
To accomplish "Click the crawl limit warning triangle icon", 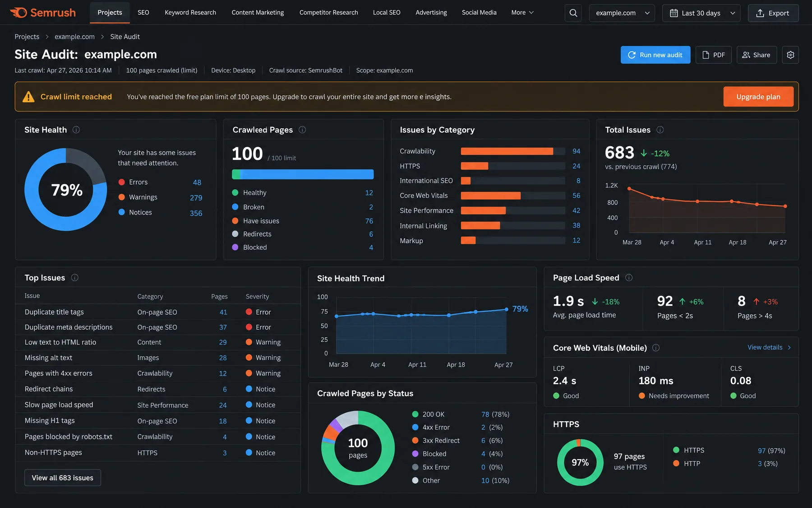I will tap(28, 97).
